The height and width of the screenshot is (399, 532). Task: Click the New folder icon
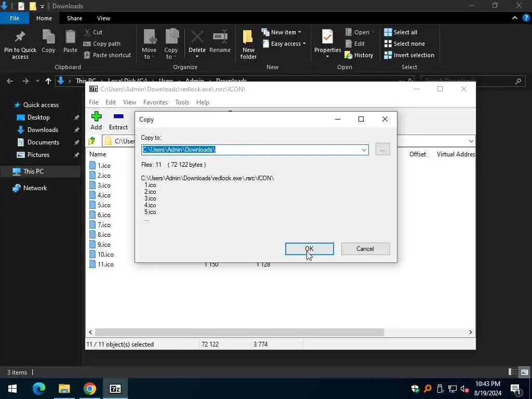click(248, 37)
